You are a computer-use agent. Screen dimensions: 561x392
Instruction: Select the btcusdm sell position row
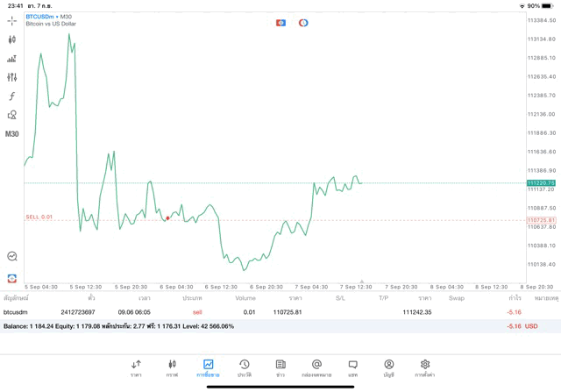point(263,312)
